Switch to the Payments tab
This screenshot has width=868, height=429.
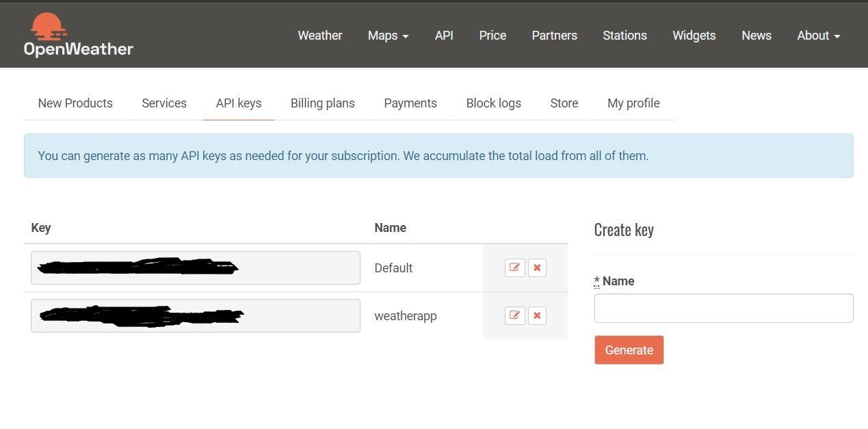pyautogui.click(x=410, y=103)
